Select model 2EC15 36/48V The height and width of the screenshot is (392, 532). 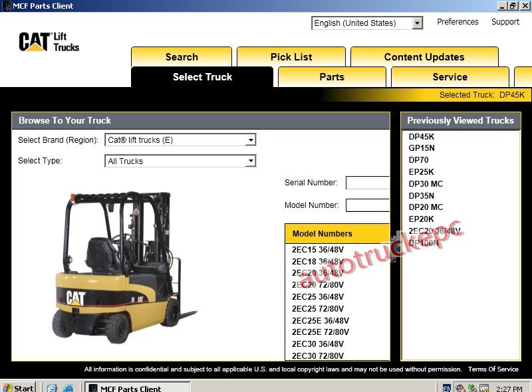click(x=318, y=250)
